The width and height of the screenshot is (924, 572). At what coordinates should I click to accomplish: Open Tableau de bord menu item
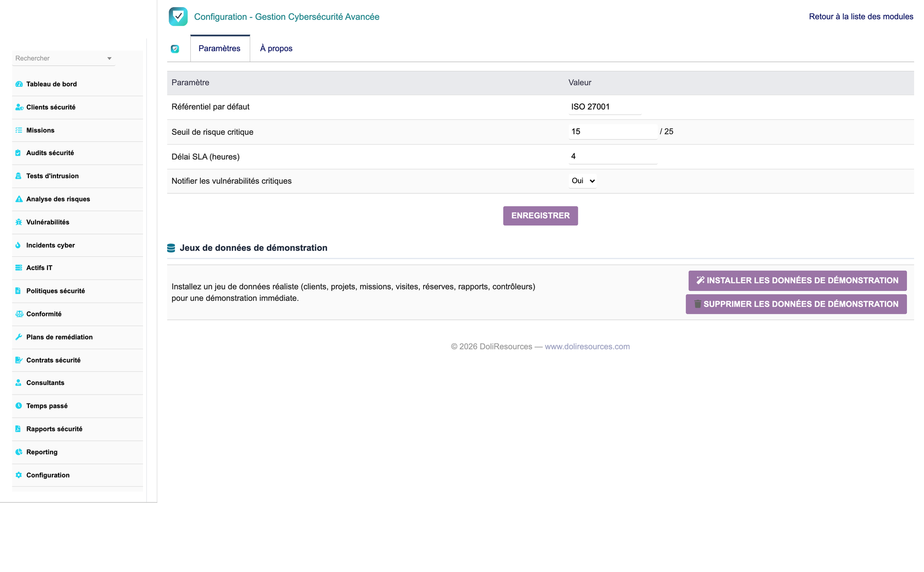coord(51,84)
